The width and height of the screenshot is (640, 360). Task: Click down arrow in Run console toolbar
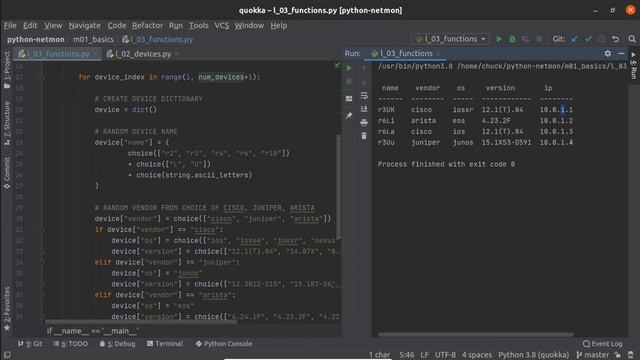(364, 82)
